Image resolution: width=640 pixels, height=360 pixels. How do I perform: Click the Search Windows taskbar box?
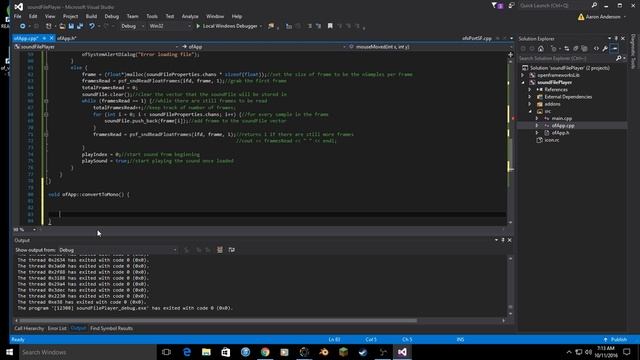(87, 352)
